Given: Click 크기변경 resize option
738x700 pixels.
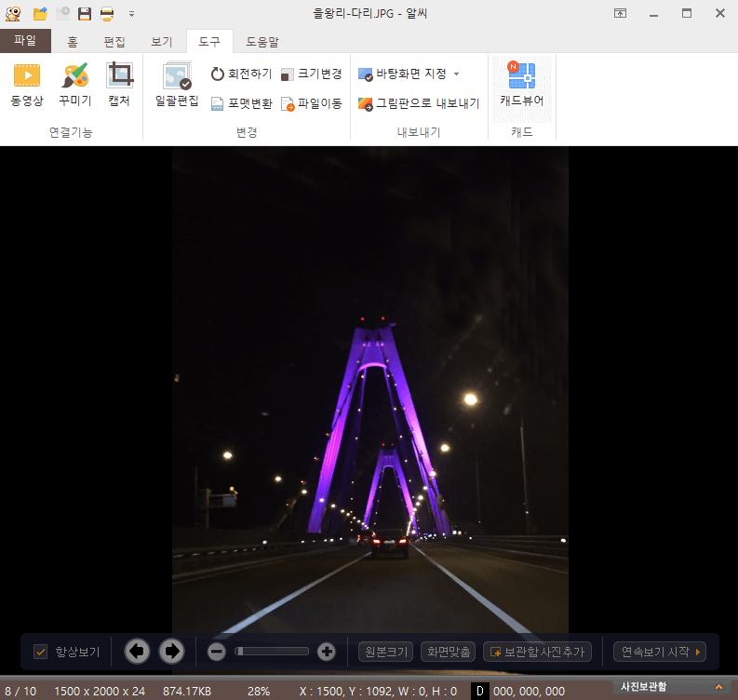Looking at the screenshot, I should coord(311,74).
